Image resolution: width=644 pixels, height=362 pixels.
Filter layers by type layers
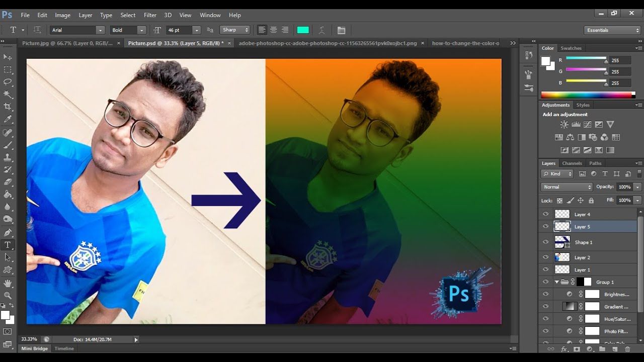(x=605, y=173)
